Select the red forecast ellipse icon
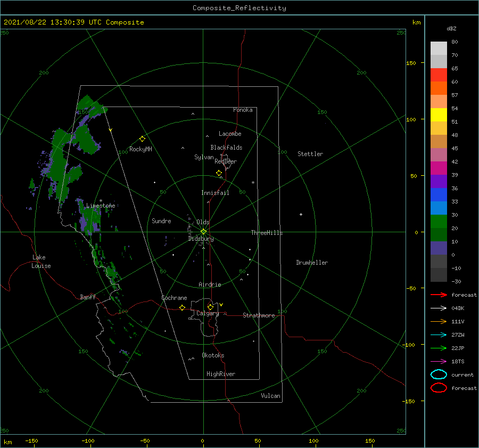Screen dimensions: 479x448 point(439,388)
